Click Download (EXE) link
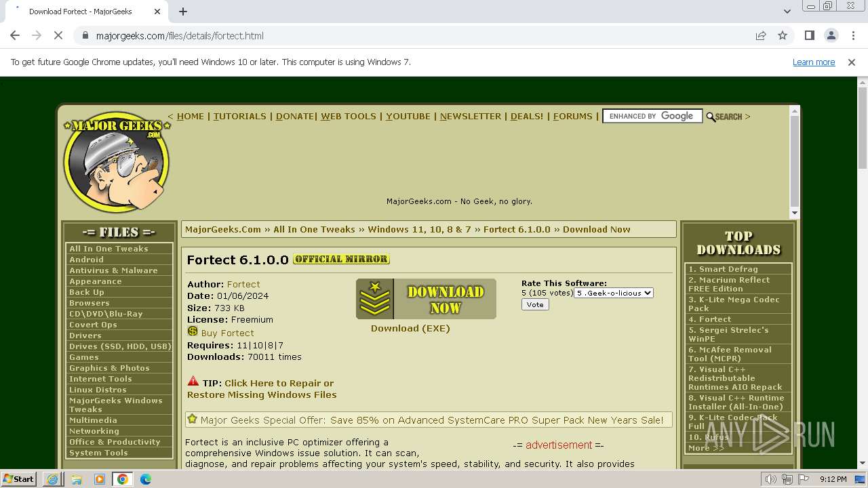This screenshot has height=488, width=868. pyautogui.click(x=410, y=329)
